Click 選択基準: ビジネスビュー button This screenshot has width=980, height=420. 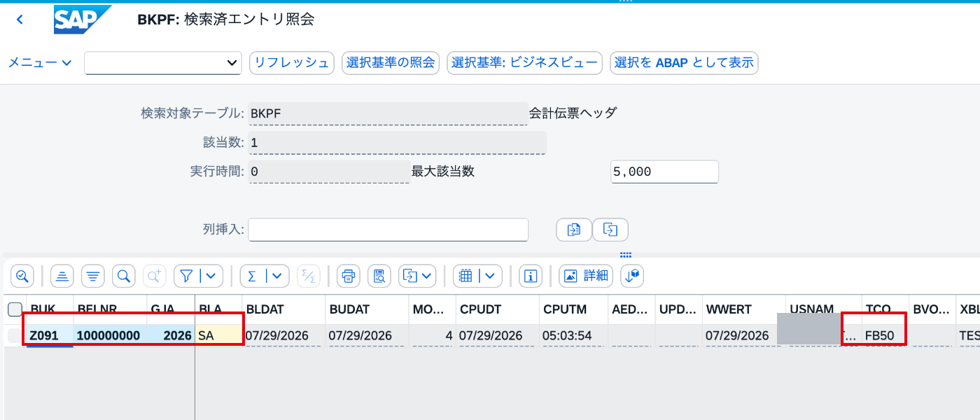point(524,62)
